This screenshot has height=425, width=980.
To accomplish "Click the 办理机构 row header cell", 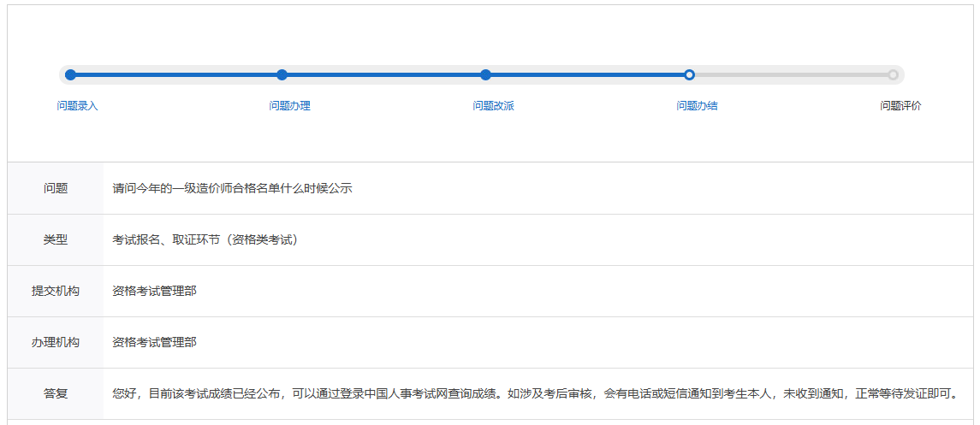I will click(56, 342).
